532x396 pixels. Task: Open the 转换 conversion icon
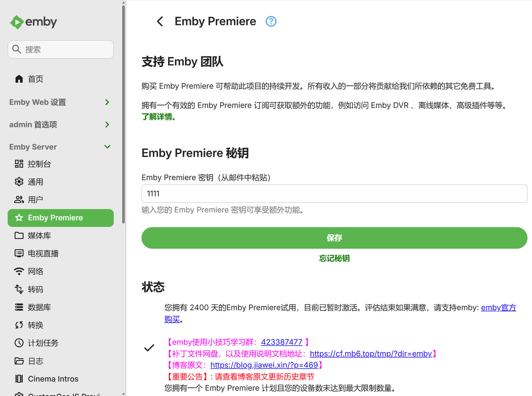35,325
